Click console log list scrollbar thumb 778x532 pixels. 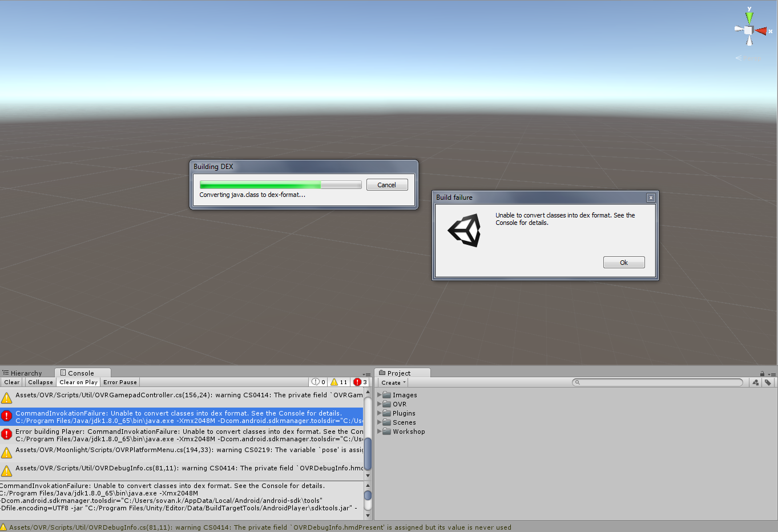pos(368,454)
